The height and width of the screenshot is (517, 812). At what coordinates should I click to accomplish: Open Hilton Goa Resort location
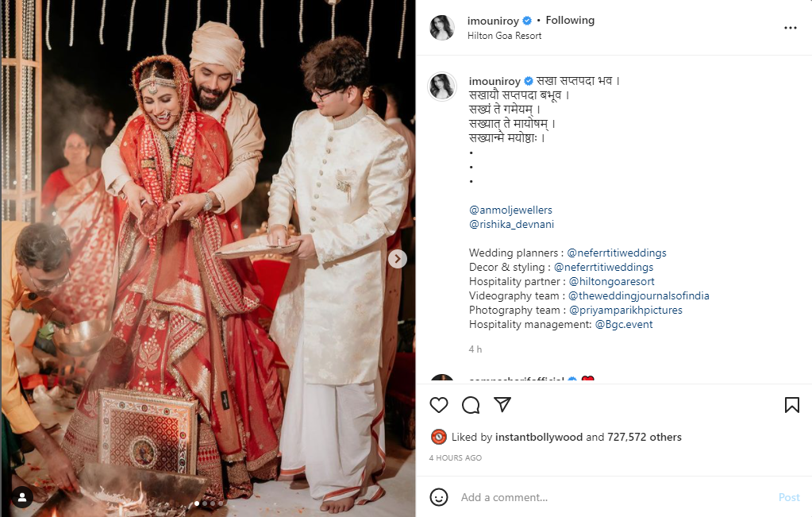[504, 36]
